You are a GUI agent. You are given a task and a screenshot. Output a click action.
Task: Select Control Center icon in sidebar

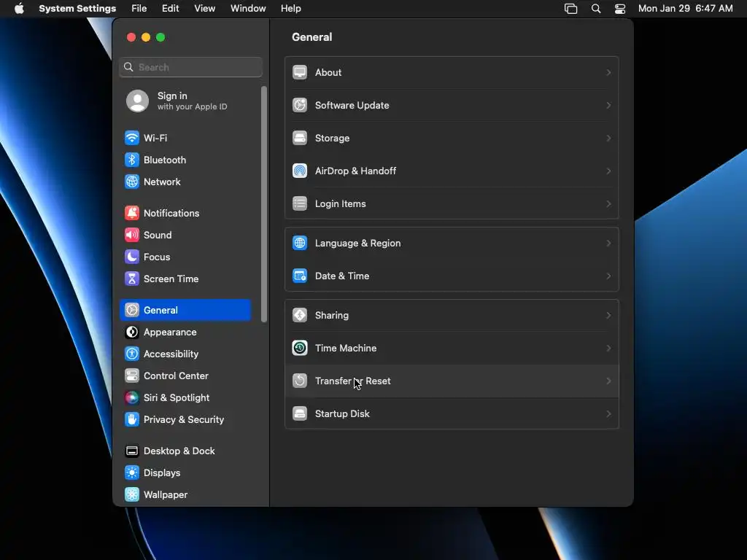pyautogui.click(x=132, y=376)
